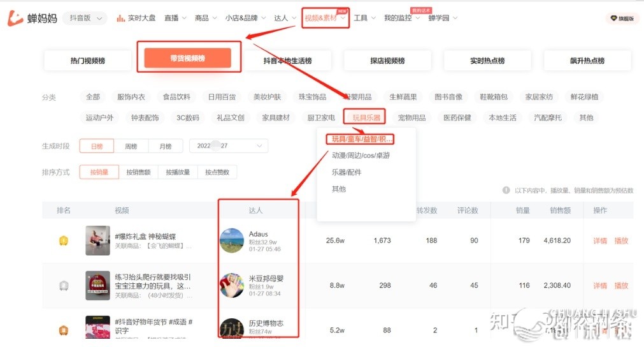Screen dimensions: 644x347
Task: Switch to 热门视频榜 tab
Action: 87,61
